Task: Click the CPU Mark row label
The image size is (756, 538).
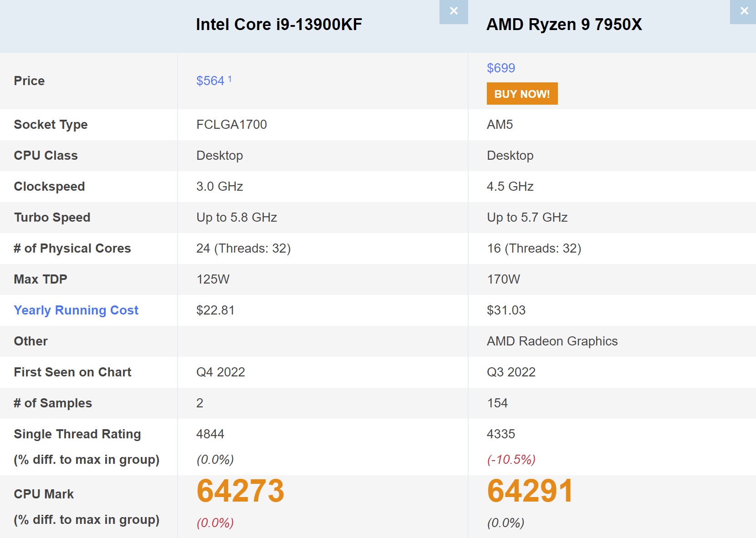Action: pos(44,494)
